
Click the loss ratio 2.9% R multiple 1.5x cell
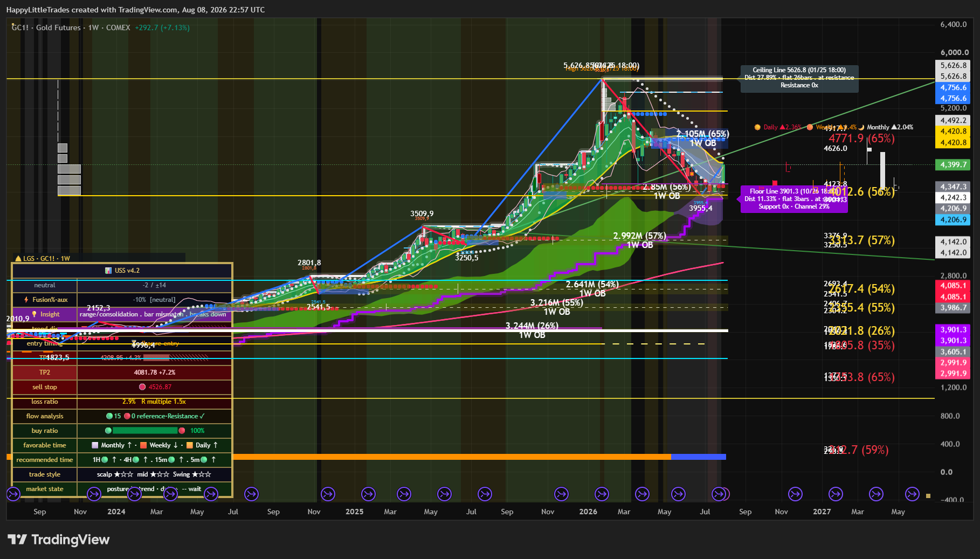[155, 402]
